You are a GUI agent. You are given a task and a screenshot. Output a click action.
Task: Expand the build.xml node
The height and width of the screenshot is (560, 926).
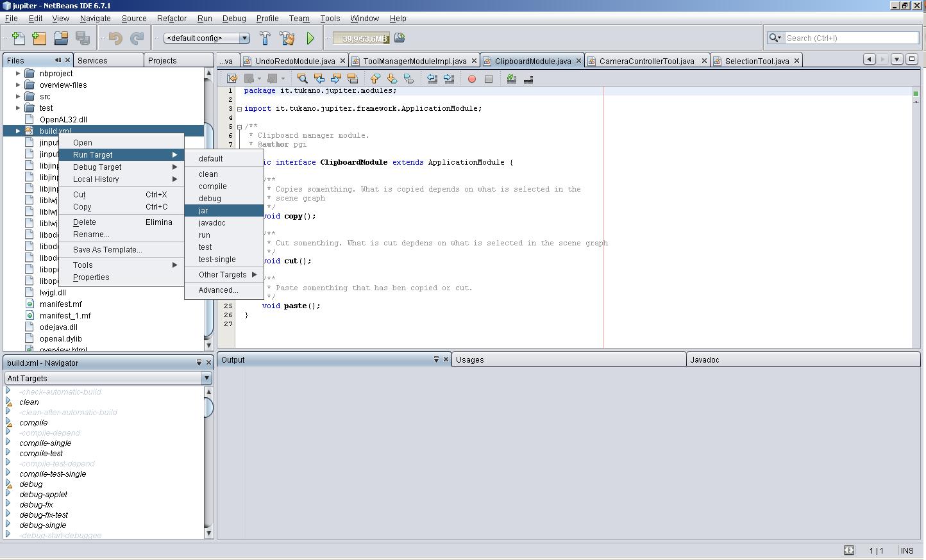(x=18, y=131)
